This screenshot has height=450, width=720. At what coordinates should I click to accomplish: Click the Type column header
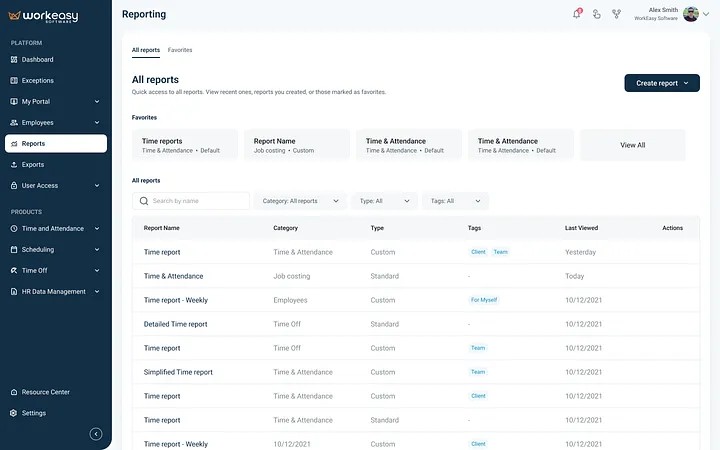click(x=377, y=228)
